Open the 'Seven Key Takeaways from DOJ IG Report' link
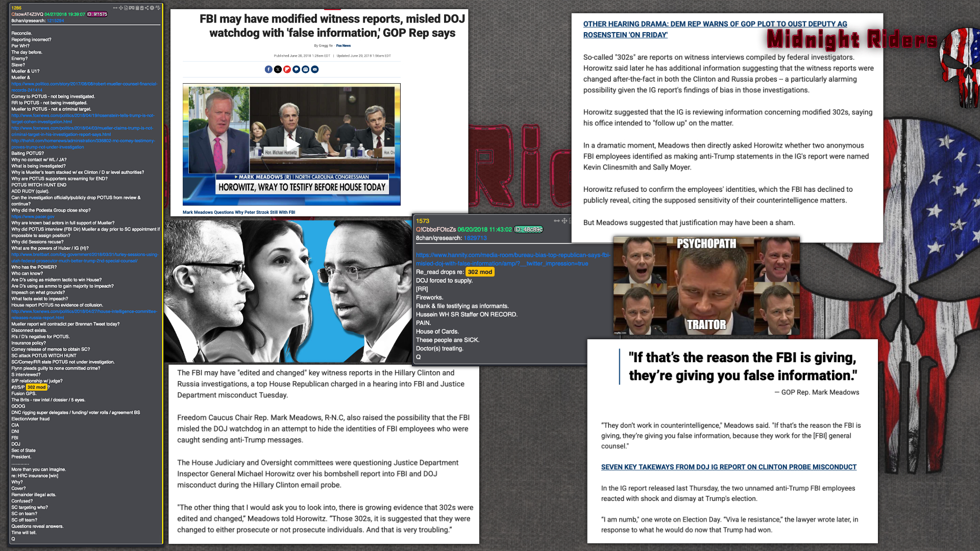The width and height of the screenshot is (980, 551). (x=728, y=467)
